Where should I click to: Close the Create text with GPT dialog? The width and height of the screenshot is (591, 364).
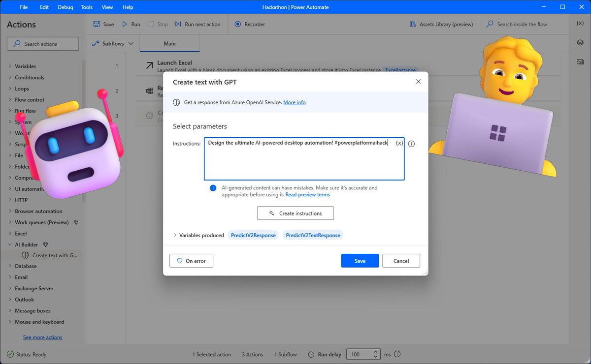pos(418,82)
